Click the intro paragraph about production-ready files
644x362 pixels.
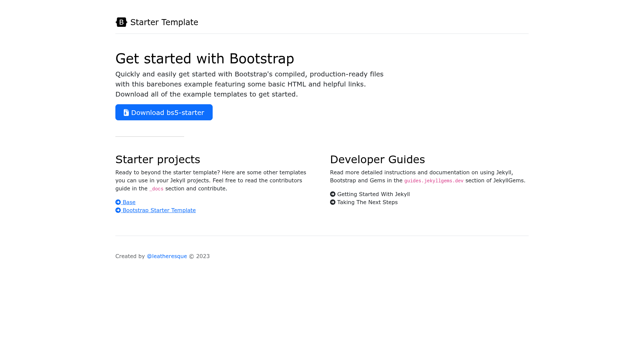pyautogui.click(x=250, y=84)
